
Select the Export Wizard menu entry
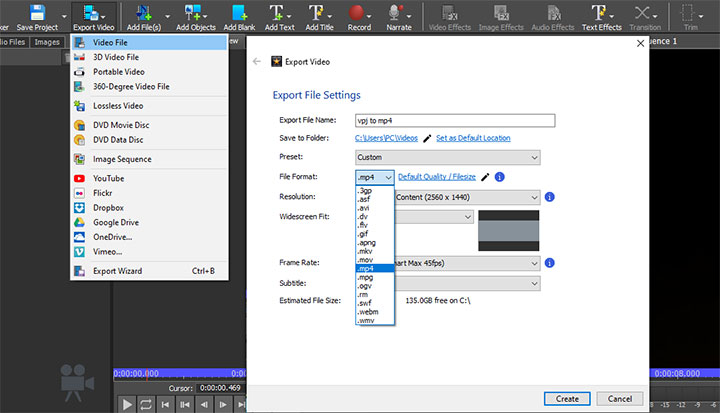tap(118, 271)
